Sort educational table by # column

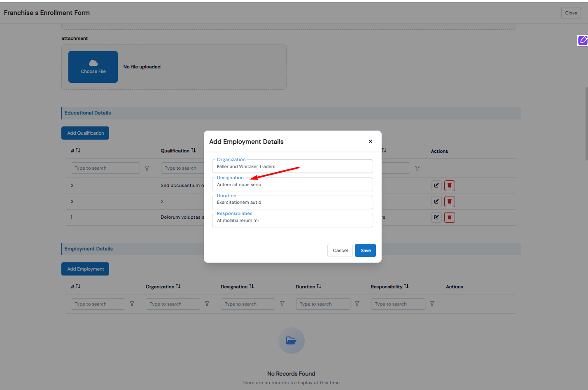click(x=78, y=150)
